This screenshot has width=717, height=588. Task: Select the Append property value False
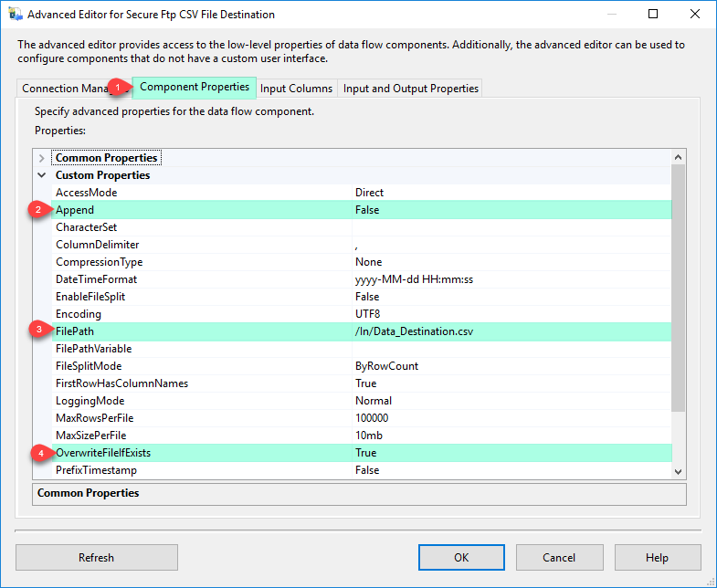point(367,210)
